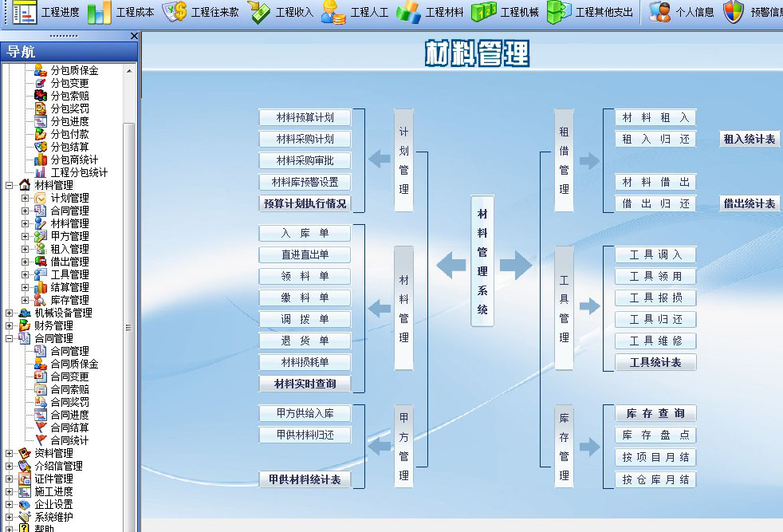The height and width of the screenshot is (532, 783).
Task: Expand the 甲方管理 tree node
Action: (25, 236)
